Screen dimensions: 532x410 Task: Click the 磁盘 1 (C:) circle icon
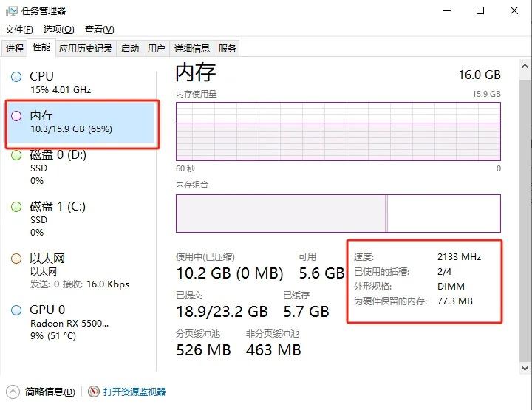(x=16, y=207)
